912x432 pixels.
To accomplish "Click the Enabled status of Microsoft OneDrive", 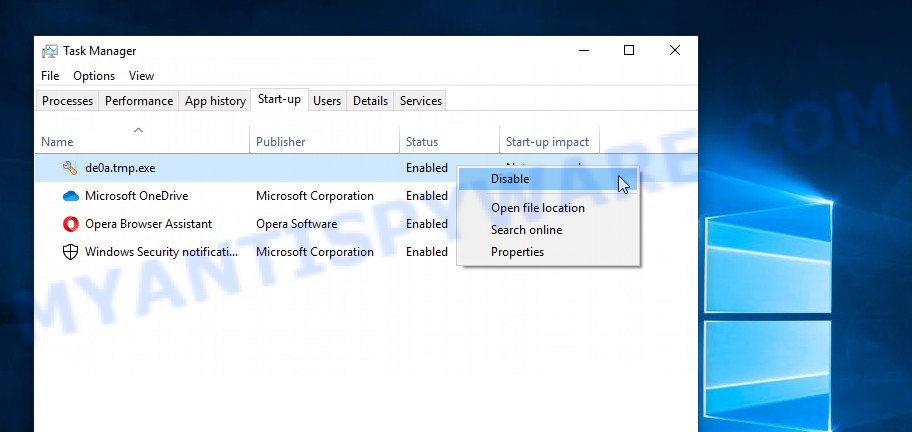I will pyautogui.click(x=427, y=196).
